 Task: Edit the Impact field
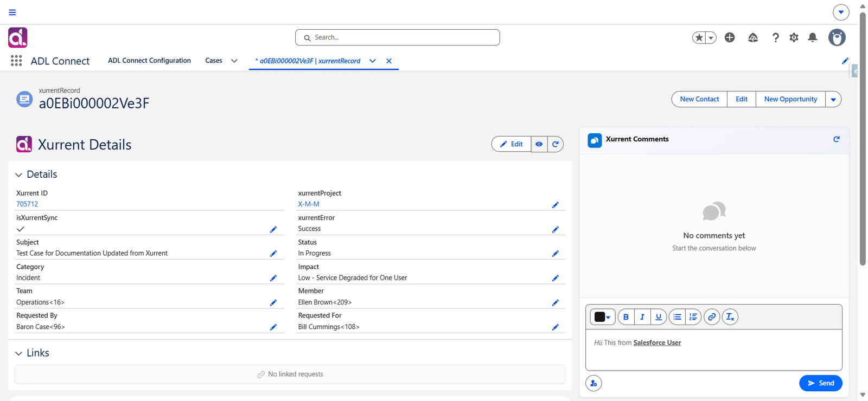pyautogui.click(x=556, y=278)
